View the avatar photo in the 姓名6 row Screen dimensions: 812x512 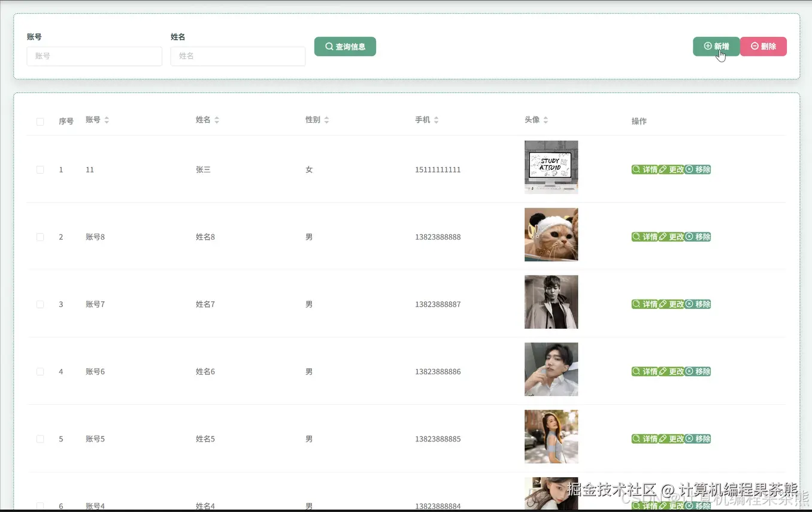(x=552, y=369)
